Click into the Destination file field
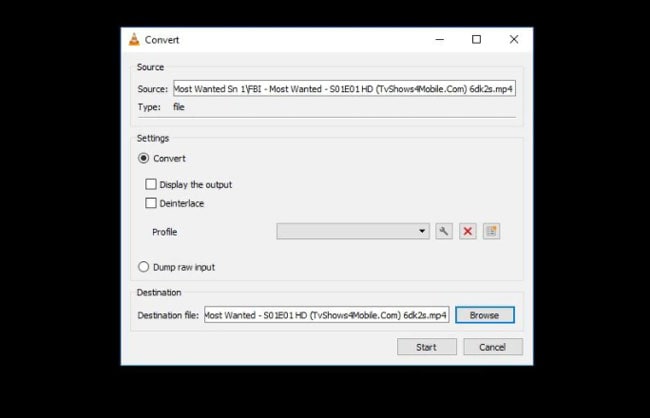The width and height of the screenshot is (650, 418). tap(327, 315)
